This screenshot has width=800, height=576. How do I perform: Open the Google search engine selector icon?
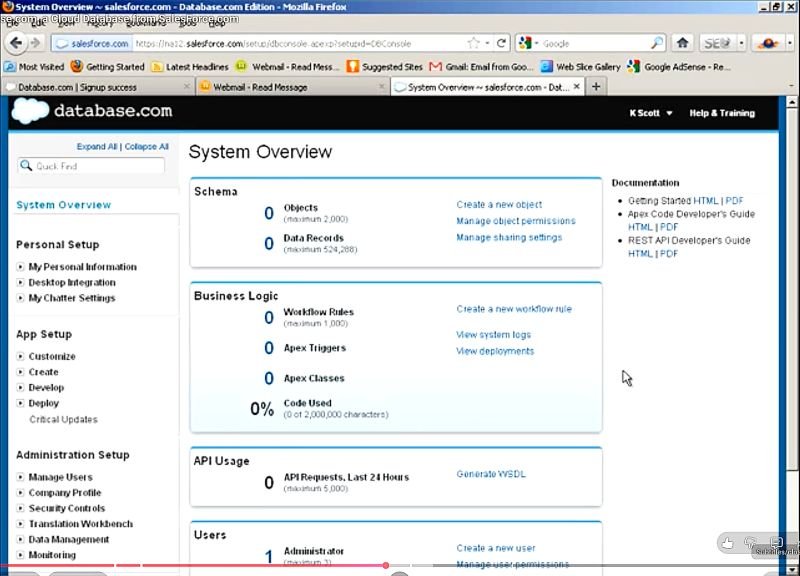pyautogui.click(x=524, y=43)
